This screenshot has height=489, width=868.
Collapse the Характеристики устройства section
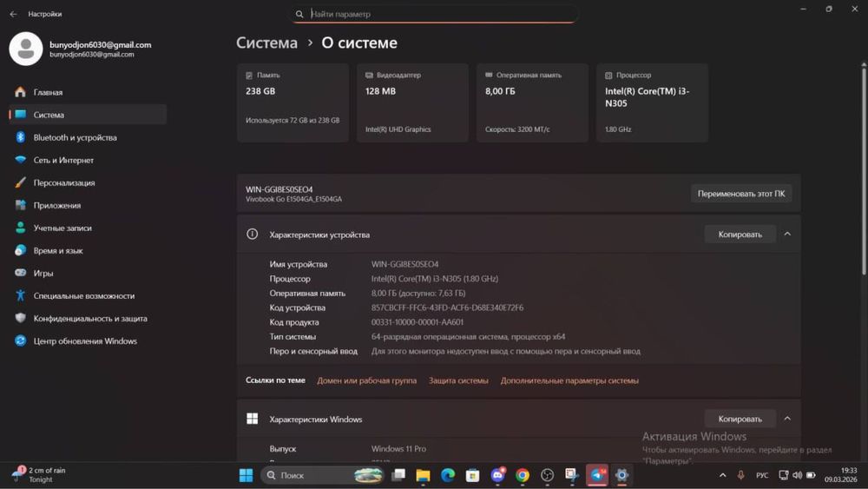[787, 235]
